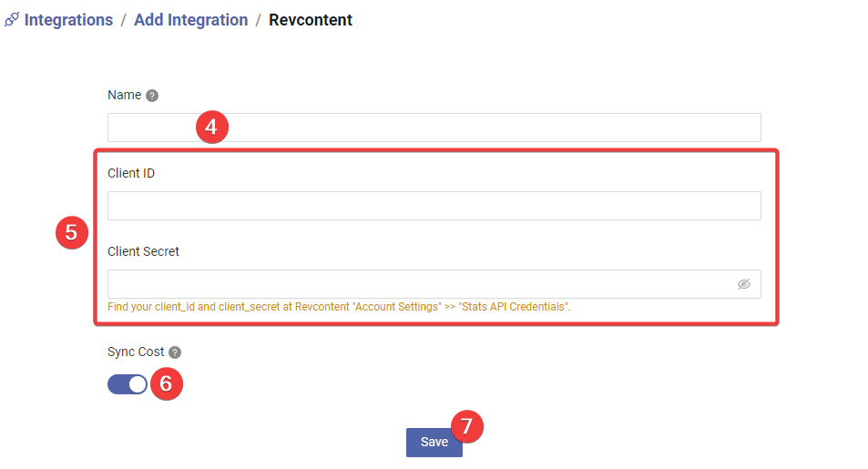Select the Revcontent breadcrumb title
Image resolution: width=868 pixels, height=469 pixels.
(311, 20)
